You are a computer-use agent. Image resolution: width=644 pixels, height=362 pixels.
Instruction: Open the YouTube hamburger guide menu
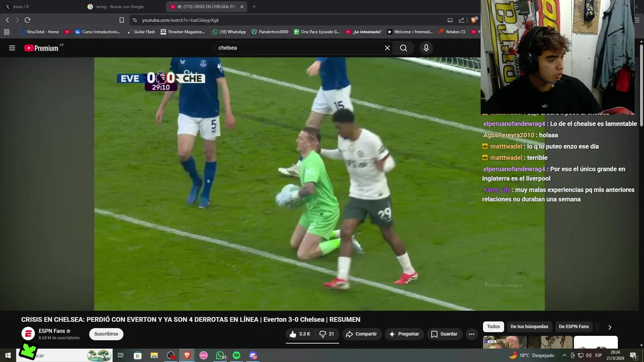click(x=12, y=48)
